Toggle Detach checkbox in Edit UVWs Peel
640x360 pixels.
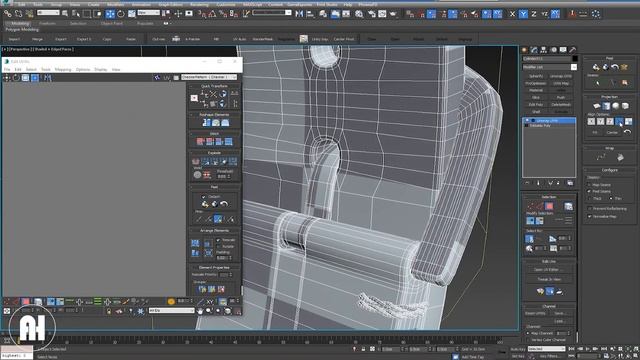click(x=204, y=197)
